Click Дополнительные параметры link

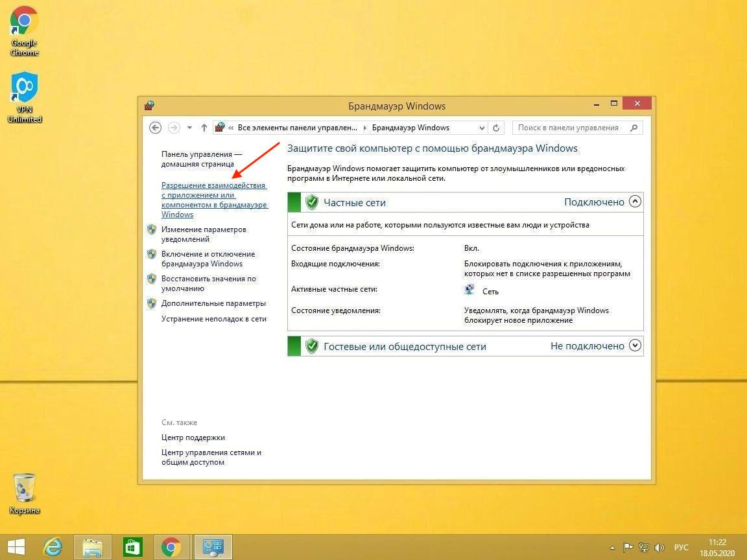[x=213, y=303]
